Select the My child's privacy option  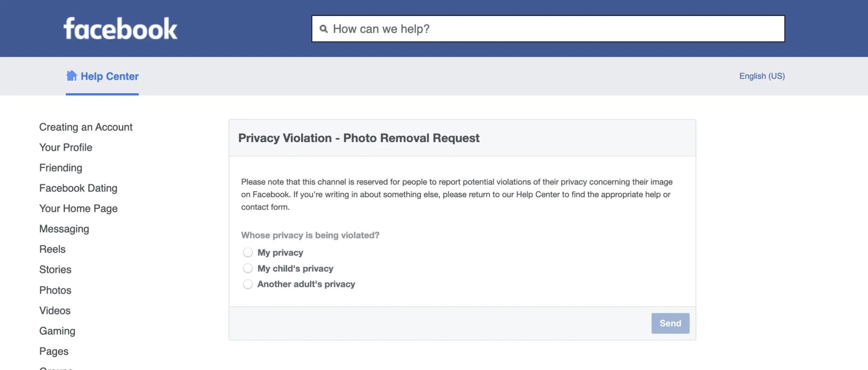click(248, 268)
